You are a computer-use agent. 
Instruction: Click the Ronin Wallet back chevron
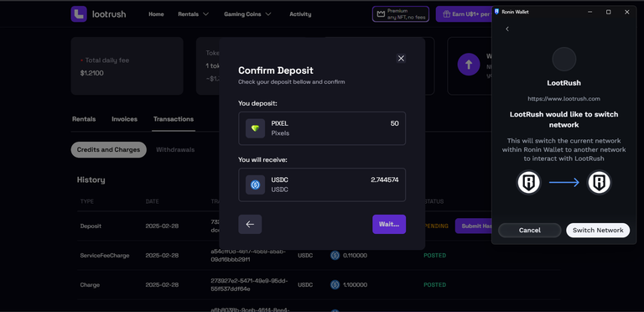click(x=507, y=29)
